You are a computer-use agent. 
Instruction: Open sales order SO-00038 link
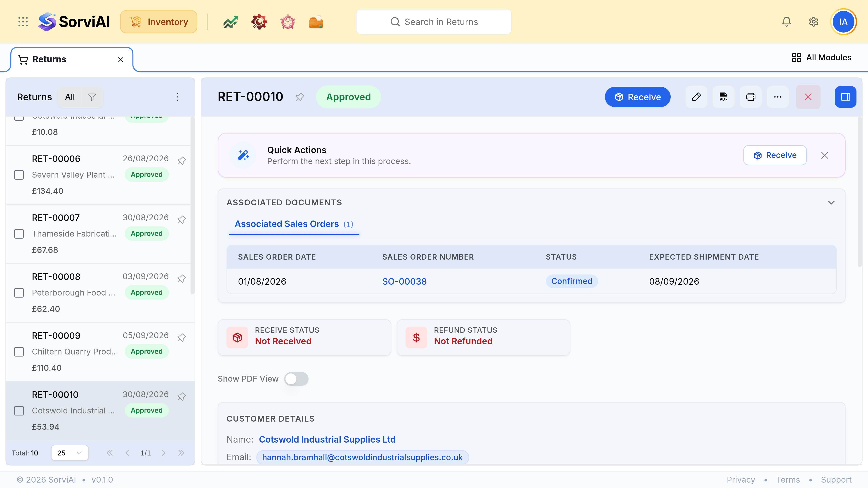[x=404, y=281]
